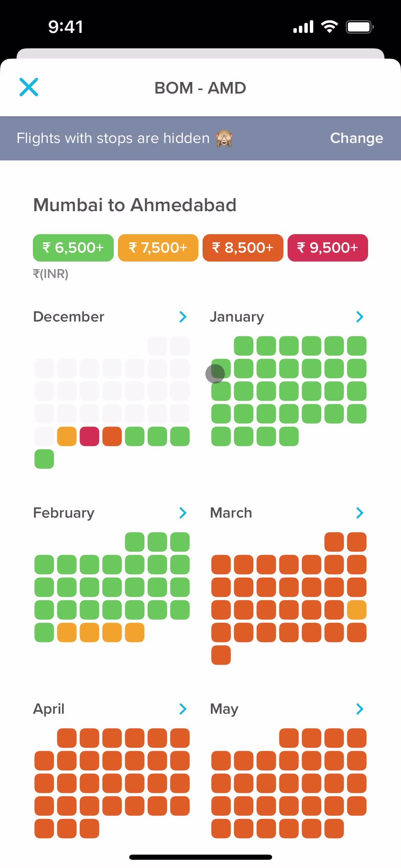This screenshot has width=401, height=868.
Task: Pick the single yellow day in March
Action: pos(357,610)
